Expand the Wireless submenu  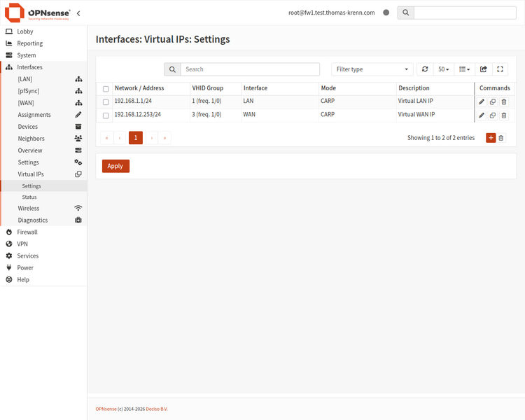coord(29,209)
